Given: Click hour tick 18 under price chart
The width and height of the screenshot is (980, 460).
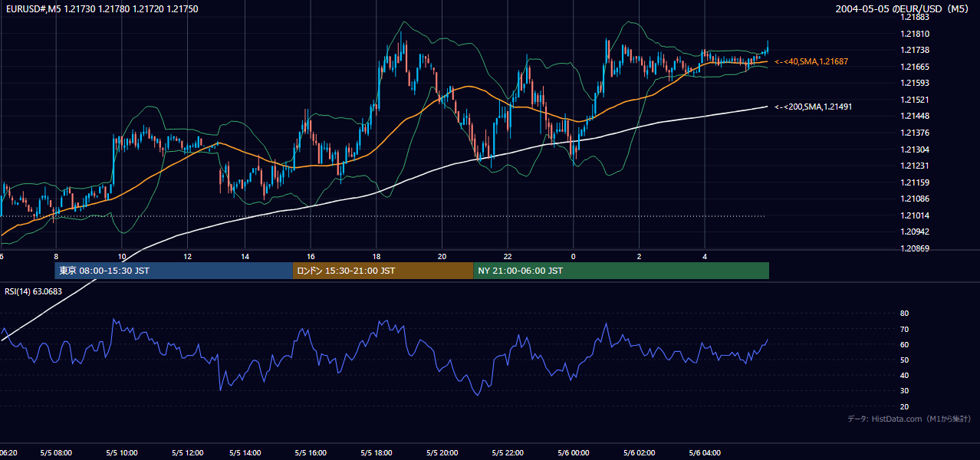Looking at the screenshot, I should (377, 256).
